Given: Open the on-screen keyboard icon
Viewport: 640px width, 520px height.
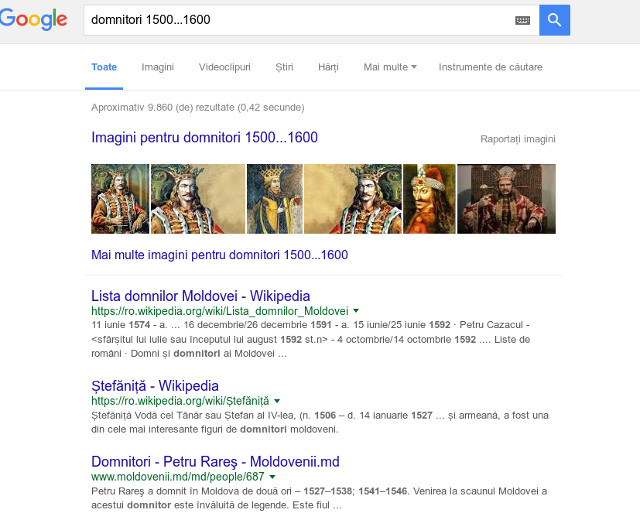Looking at the screenshot, I should [522, 20].
